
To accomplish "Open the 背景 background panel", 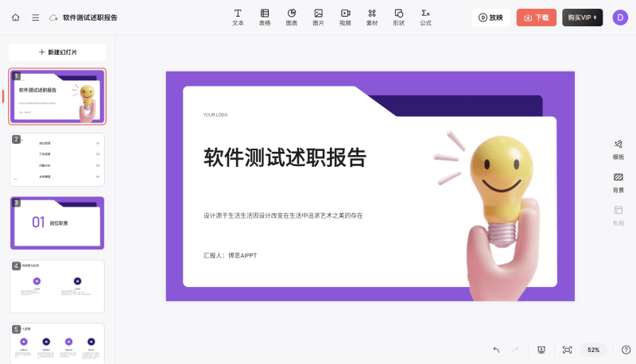I will coord(618,182).
